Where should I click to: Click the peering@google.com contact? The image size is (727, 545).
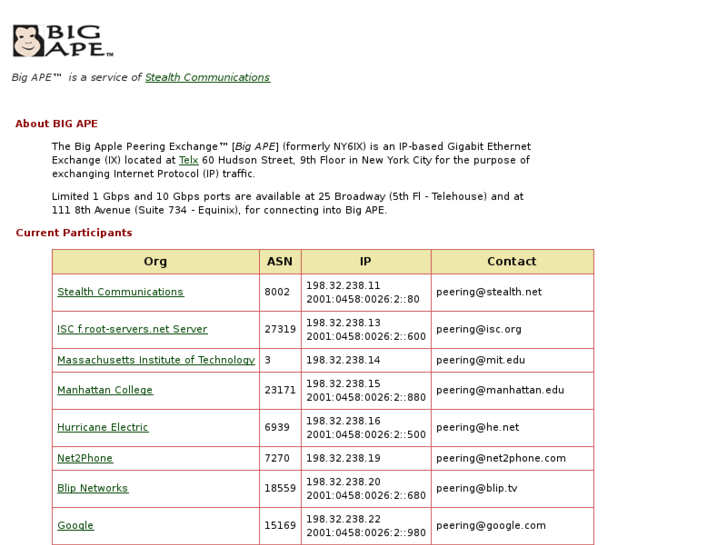click(x=491, y=526)
